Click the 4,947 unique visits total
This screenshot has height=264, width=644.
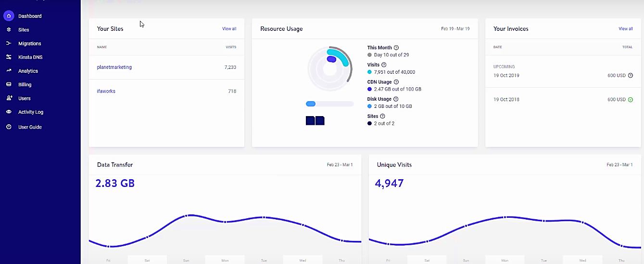point(389,184)
